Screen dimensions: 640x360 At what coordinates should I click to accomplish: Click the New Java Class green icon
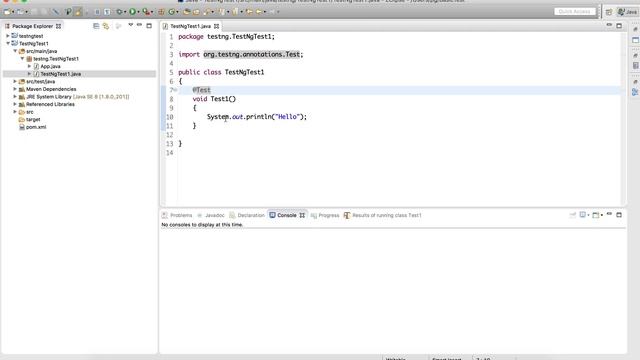coord(172,12)
